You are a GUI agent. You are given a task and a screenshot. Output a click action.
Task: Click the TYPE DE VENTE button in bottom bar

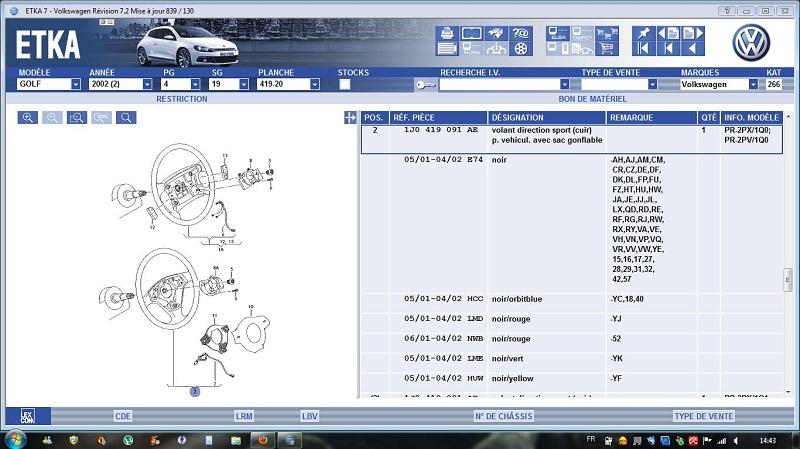[x=704, y=416]
